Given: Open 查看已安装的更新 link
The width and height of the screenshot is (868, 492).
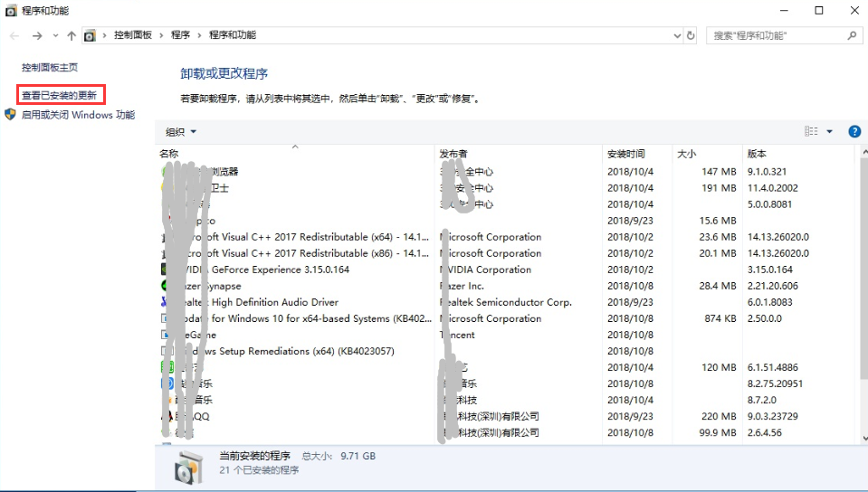Looking at the screenshot, I should pos(60,95).
